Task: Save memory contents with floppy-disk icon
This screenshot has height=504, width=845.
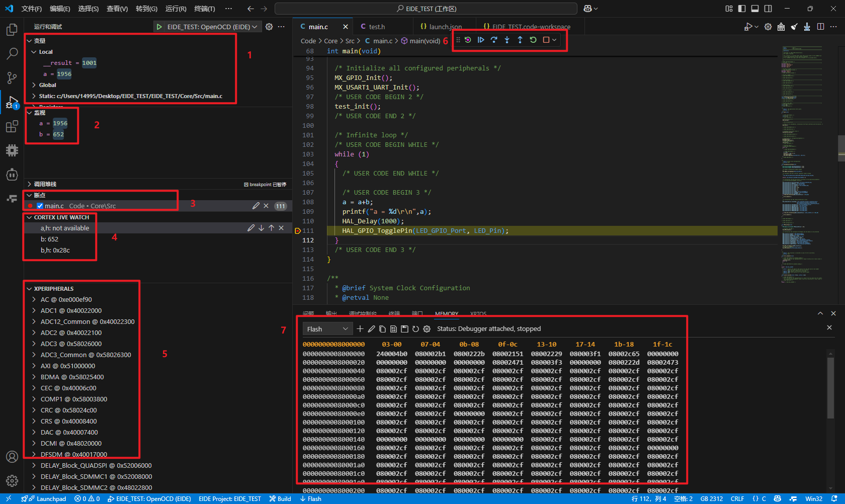Action: 404,328
